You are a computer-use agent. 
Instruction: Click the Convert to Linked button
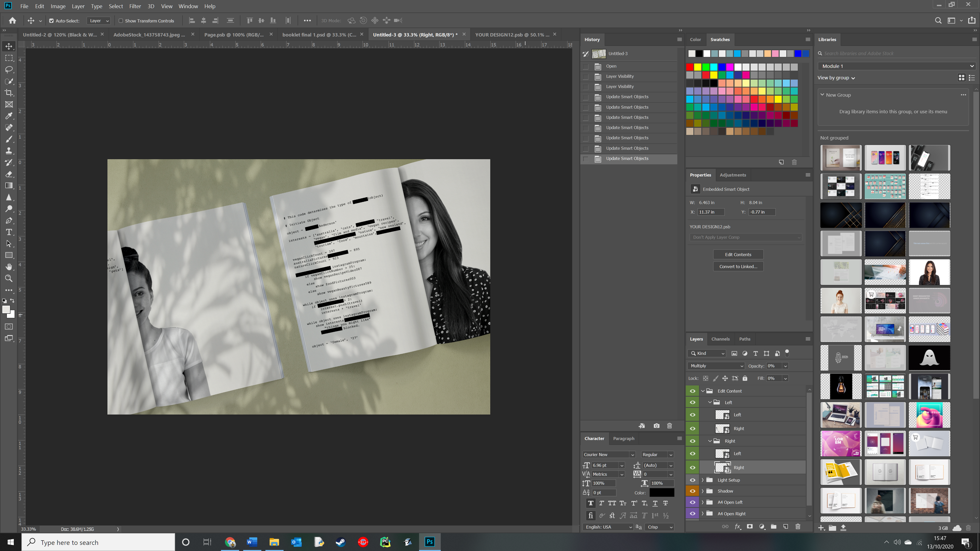(738, 267)
